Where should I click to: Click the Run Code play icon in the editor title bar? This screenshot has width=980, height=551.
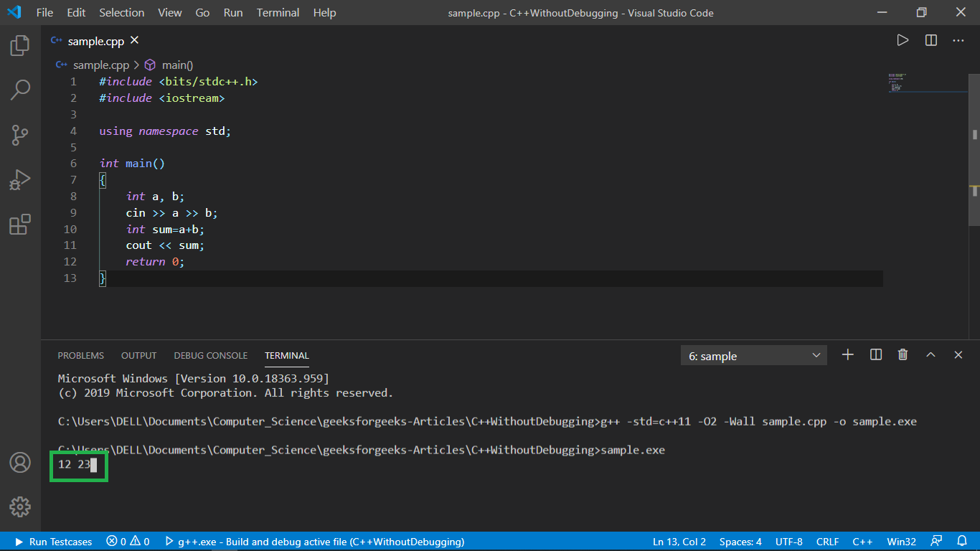click(903, 40)
